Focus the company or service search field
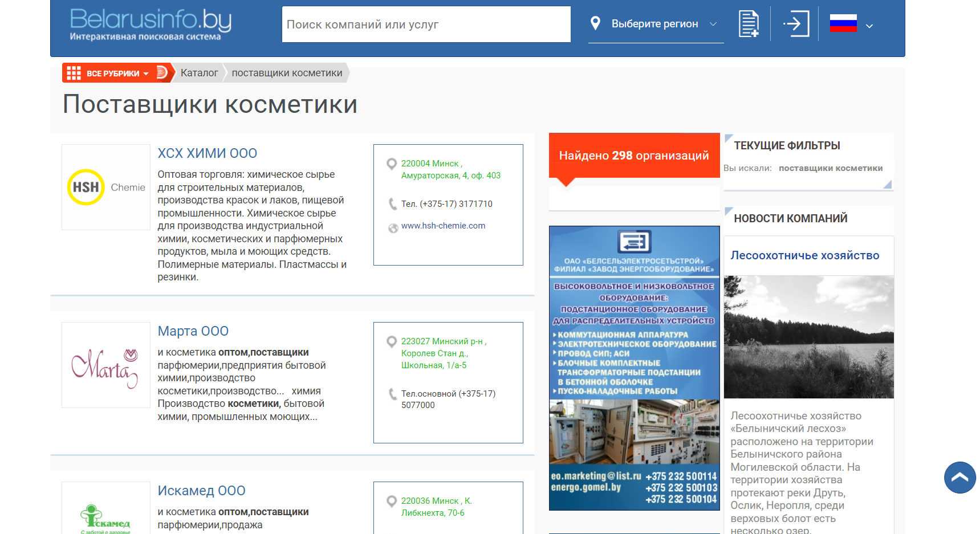 [x=426, y=25]
